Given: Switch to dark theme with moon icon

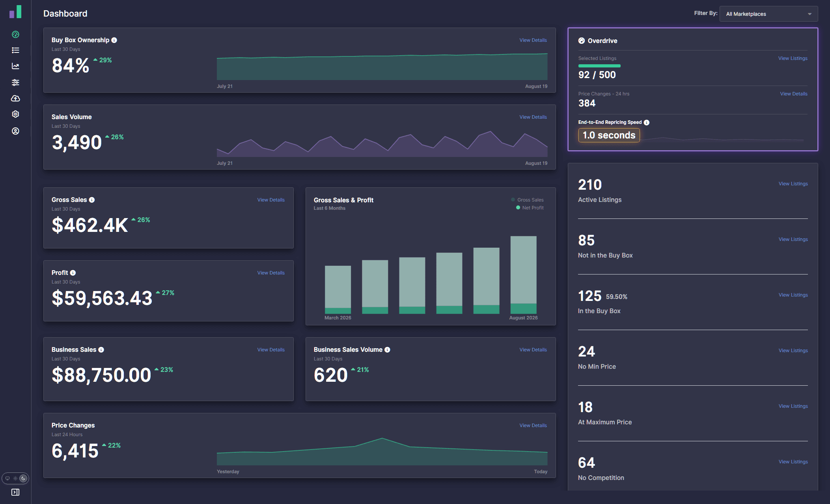Looking at the screenshot, I should [24, 478].
